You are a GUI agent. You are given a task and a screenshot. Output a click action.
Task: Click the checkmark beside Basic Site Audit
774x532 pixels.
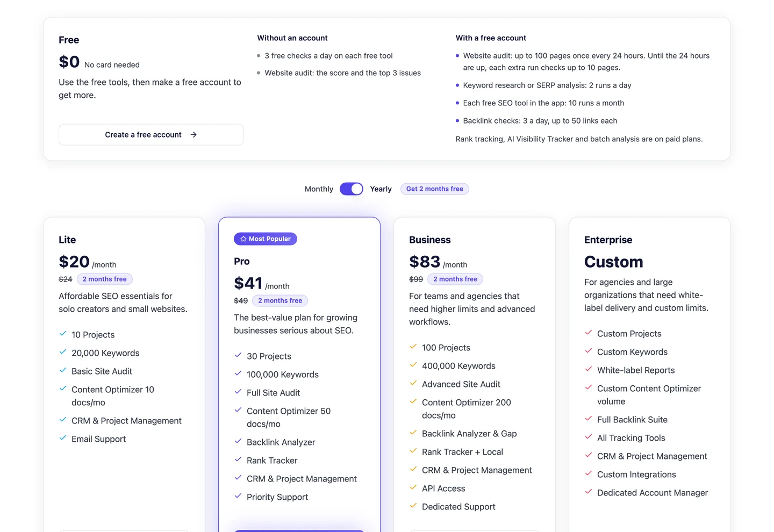[x=63, y=371]
